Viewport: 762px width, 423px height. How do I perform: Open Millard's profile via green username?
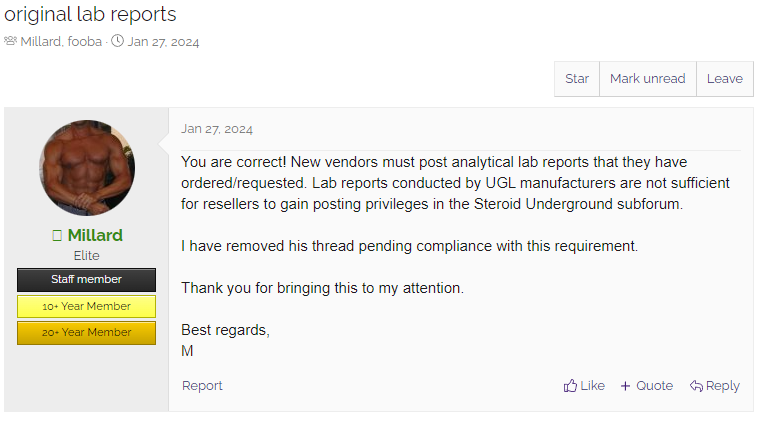[95, 236]
